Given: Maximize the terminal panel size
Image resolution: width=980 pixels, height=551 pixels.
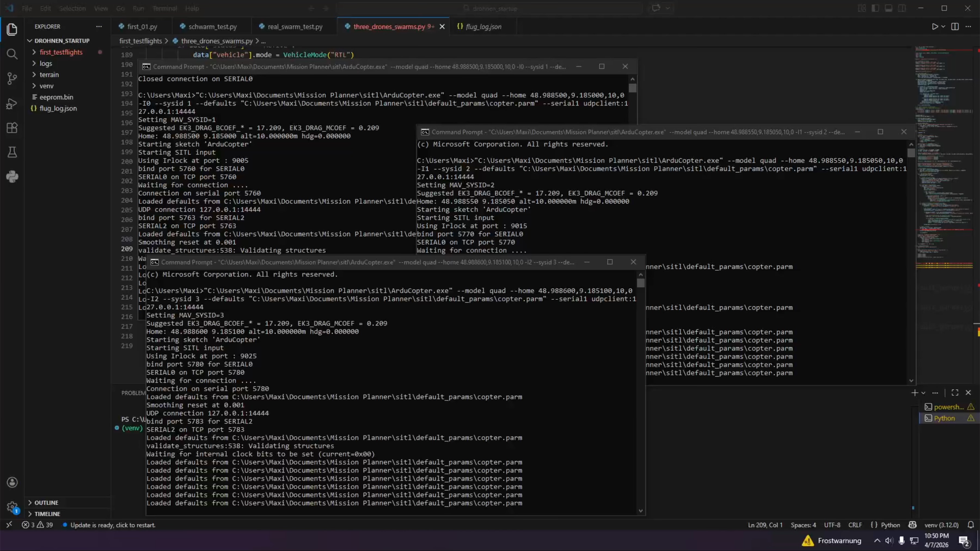Looking at the screenshot, I should click(x=955, y=393).
